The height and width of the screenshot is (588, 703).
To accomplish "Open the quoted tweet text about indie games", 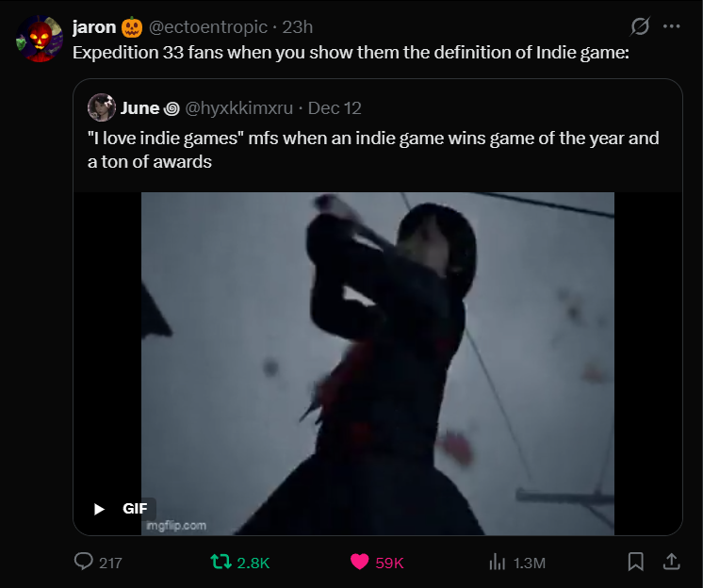I will [373, 150].
